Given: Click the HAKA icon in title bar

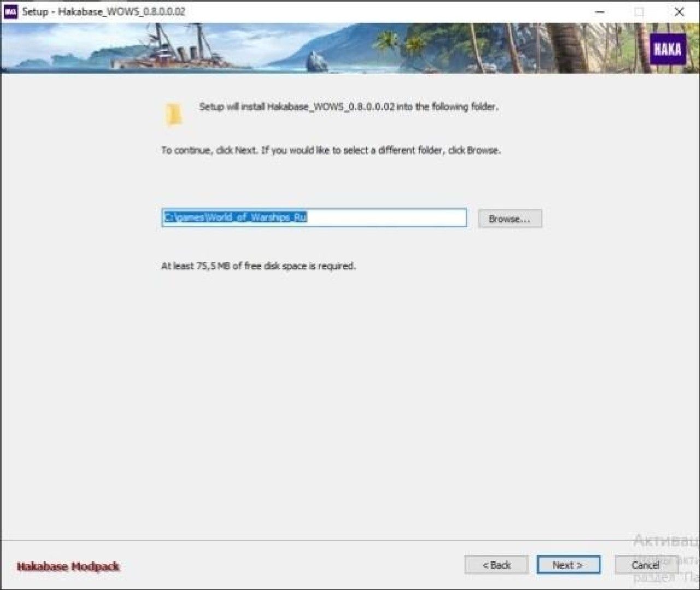Looking at the screenshot, I should [x=11, y=11].
